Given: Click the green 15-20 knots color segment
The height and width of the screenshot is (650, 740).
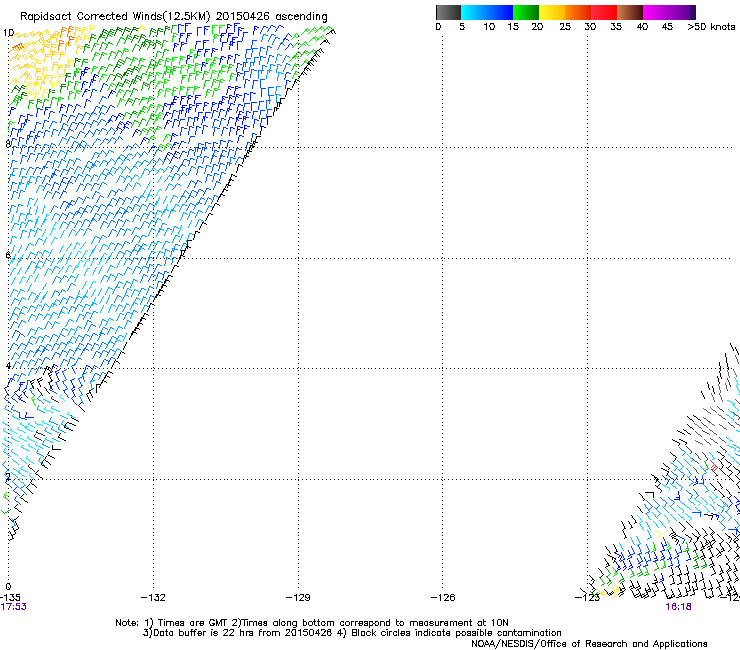Looking at the screenshot, I should [526, 12].
